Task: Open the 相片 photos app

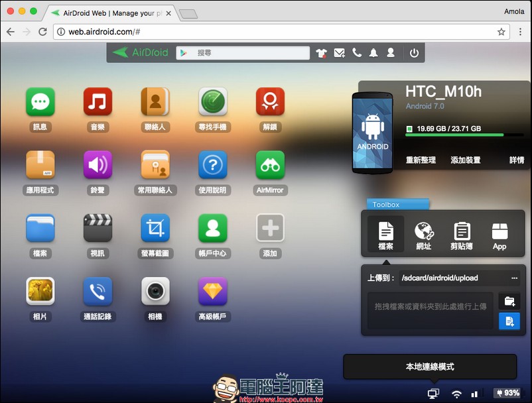Action: pos(40,291)
